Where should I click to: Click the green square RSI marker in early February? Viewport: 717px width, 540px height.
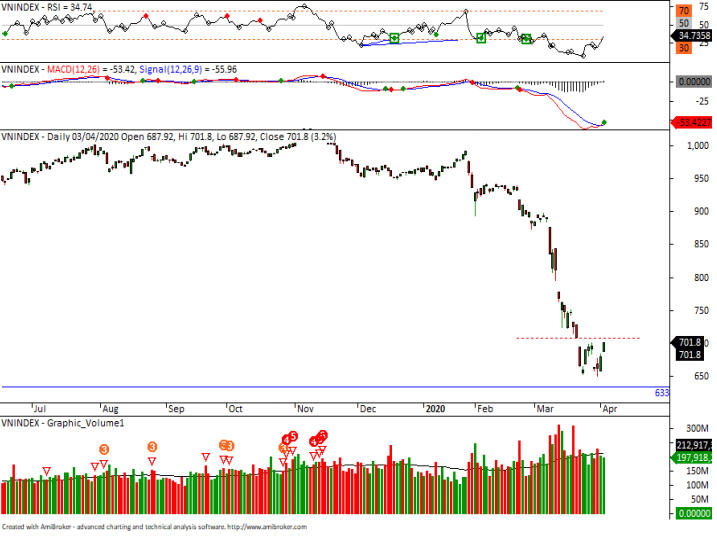coord(481,38)
